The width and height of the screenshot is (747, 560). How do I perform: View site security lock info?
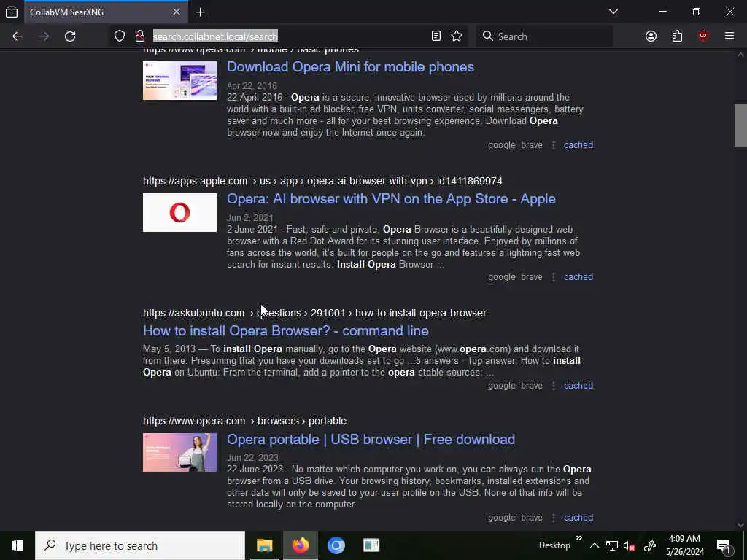click(x=139, y=36)
